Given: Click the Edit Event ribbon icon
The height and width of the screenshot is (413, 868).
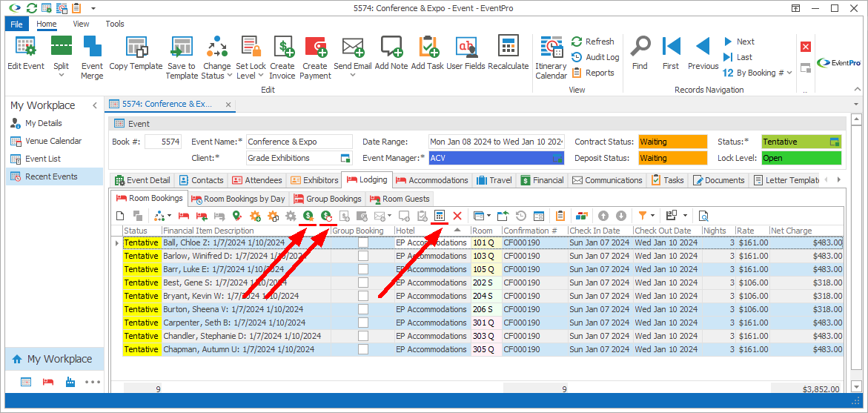Looking at the screenshot, I should click(x=26, y=46).
